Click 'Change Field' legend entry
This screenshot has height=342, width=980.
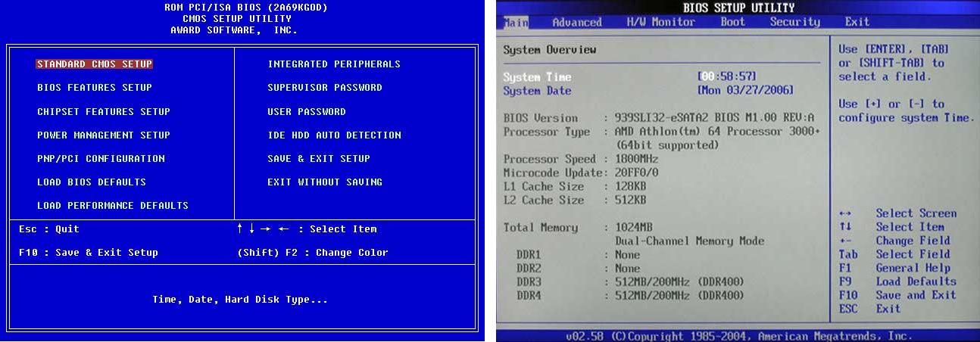tap(913, 241)
